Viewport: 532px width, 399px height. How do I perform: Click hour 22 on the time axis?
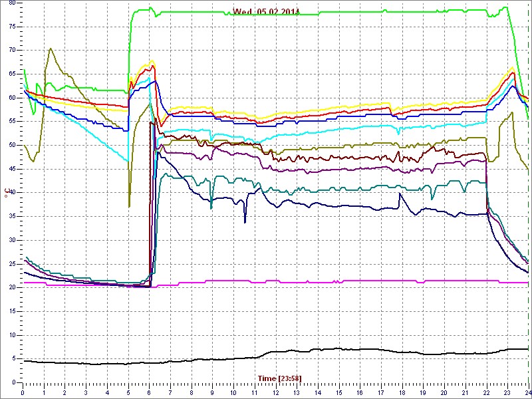point(487,392)
